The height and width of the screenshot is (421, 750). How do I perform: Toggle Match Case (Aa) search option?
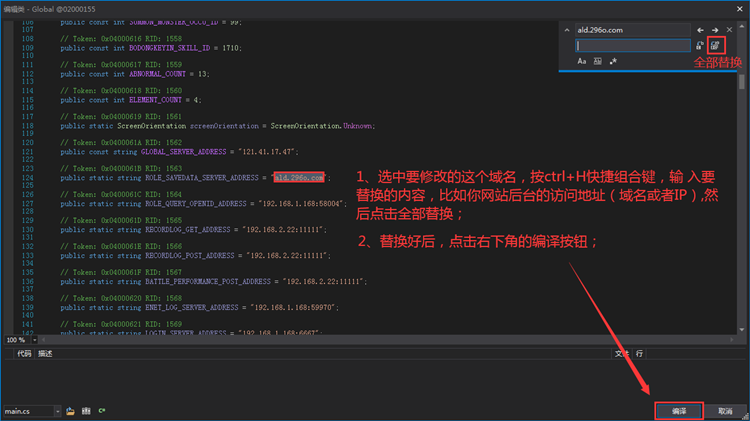click(x=581, y=62)
